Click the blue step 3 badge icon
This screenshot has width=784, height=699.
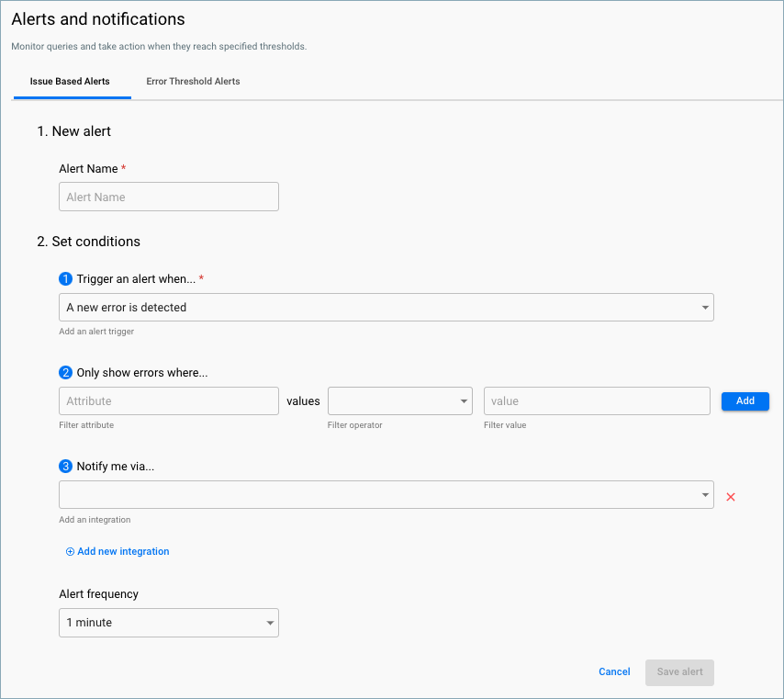[65, 466]
